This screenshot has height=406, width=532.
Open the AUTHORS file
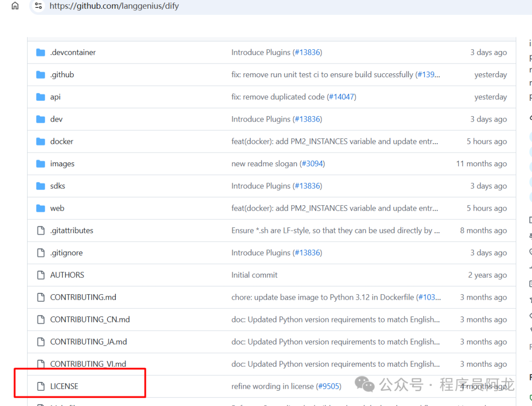pyautogui.click(x=67, y=275)
